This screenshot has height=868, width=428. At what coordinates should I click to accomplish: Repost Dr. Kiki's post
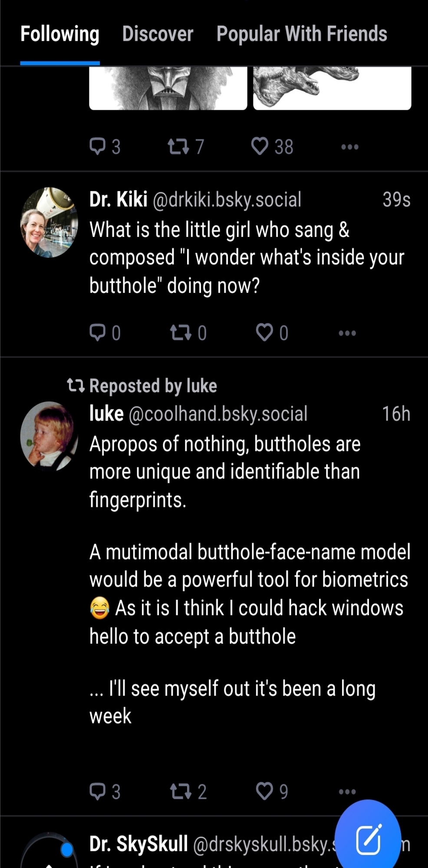[181, 332]
